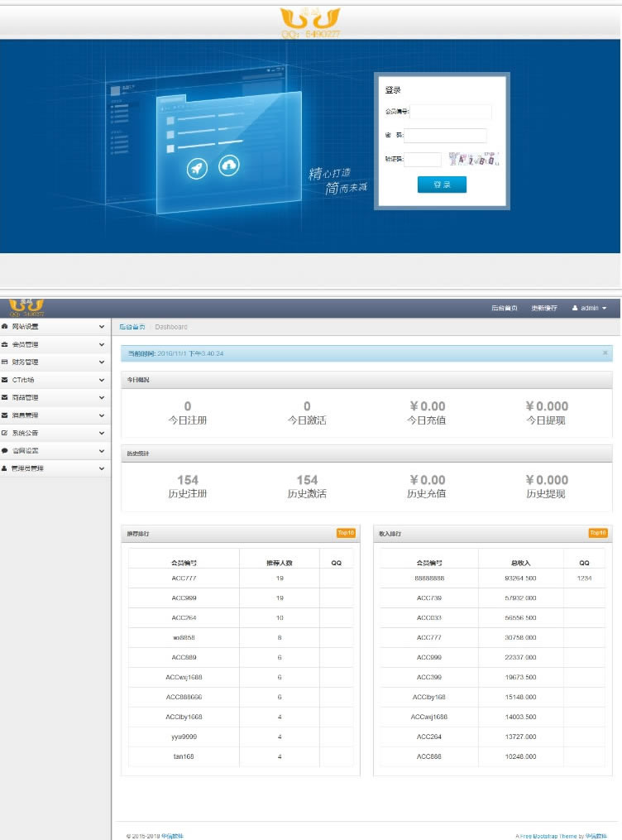The image size is (622, 840).
Task: Focus the 会员编号 input field
Action: click(450, 112)
